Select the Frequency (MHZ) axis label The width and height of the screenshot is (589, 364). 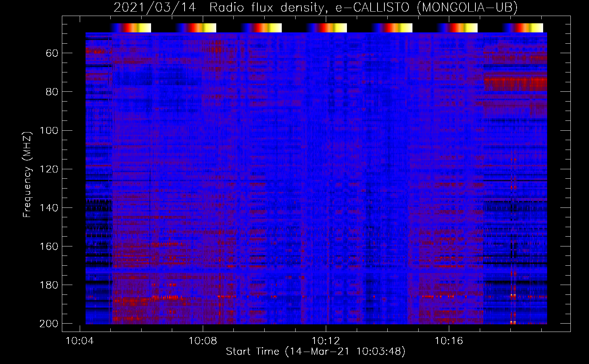[27, 174]
